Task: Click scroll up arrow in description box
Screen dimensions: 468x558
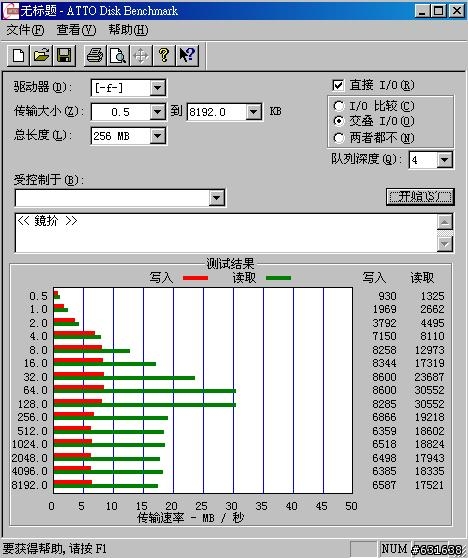Action: (x=445, y=222)
